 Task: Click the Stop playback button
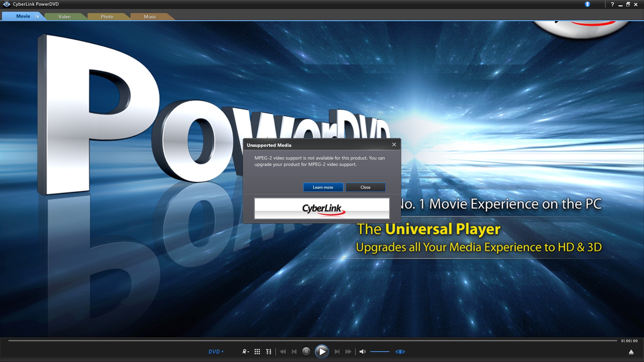pyautogui.click(x=306, y=351)
